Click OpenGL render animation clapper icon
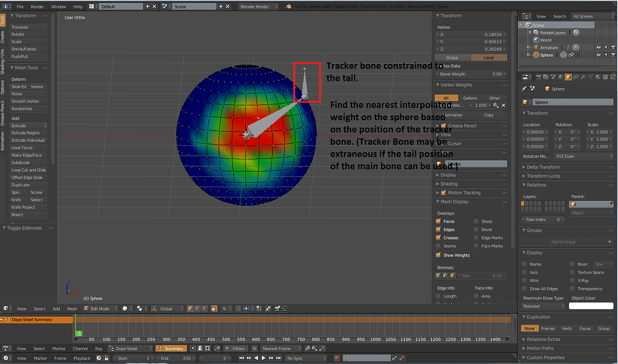This screenshot has height=364, width=618. (284, 308)
